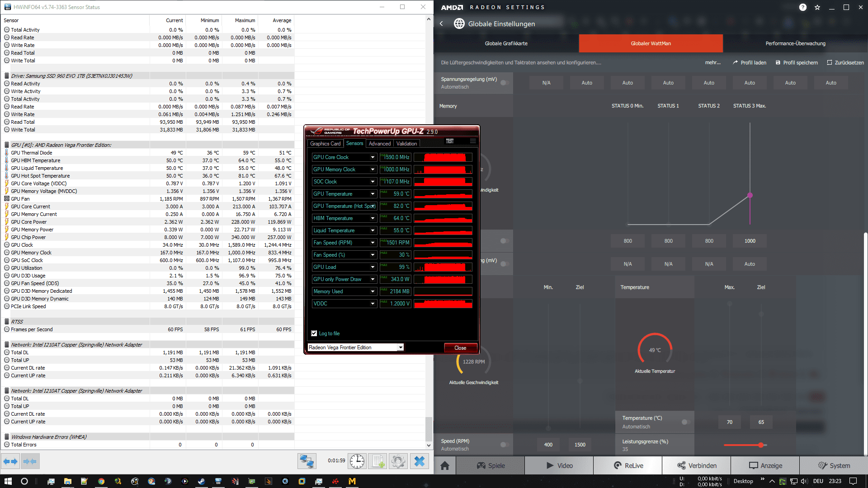Click the Profil laden button

point(750,63)
